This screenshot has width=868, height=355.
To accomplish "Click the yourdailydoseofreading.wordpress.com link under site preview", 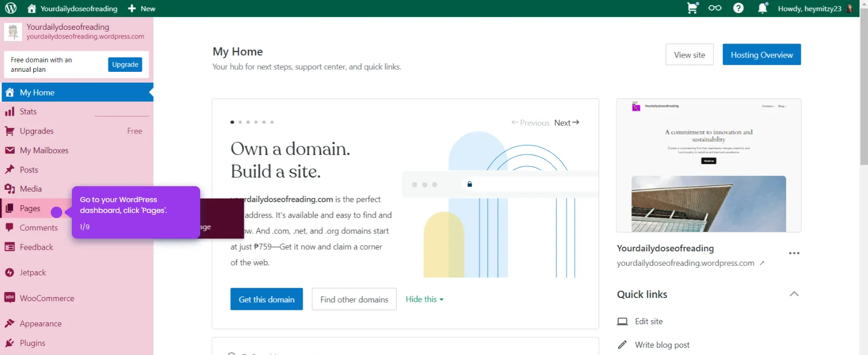I will [x=685, y=263].
